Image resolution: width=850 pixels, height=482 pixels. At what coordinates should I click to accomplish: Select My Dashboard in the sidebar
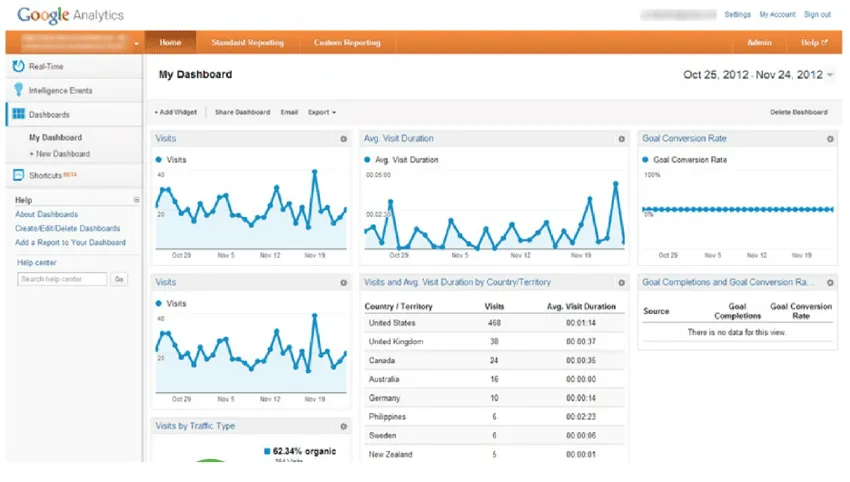55,138
